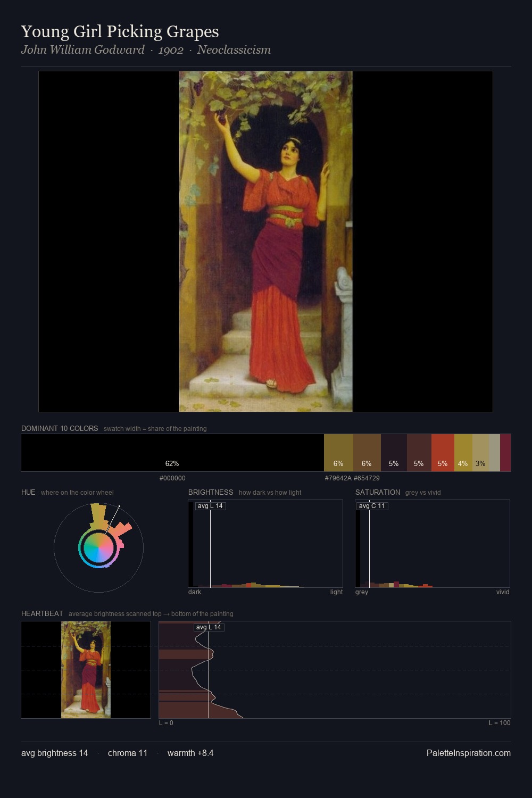Click the Heartbeat brightness curve chart
The height and width of the screenshot is (798, 532).
pyautogui.click(x=335, y=670)
